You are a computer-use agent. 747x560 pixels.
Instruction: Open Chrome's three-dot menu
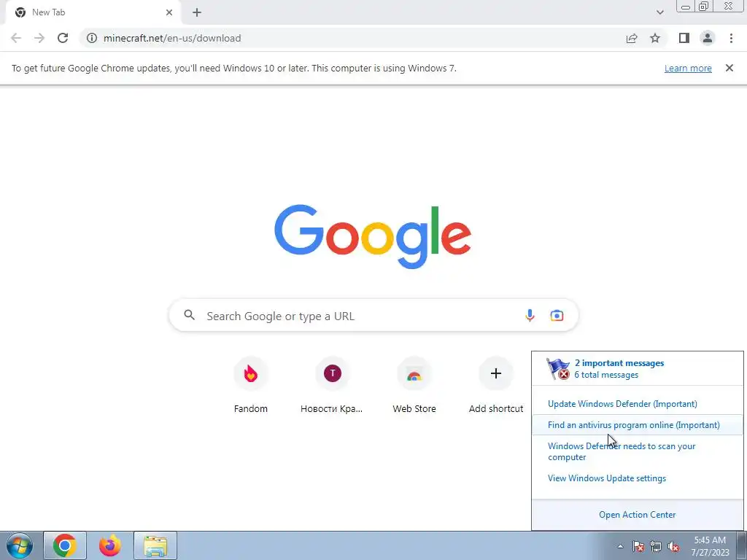[x=731, y=38]
